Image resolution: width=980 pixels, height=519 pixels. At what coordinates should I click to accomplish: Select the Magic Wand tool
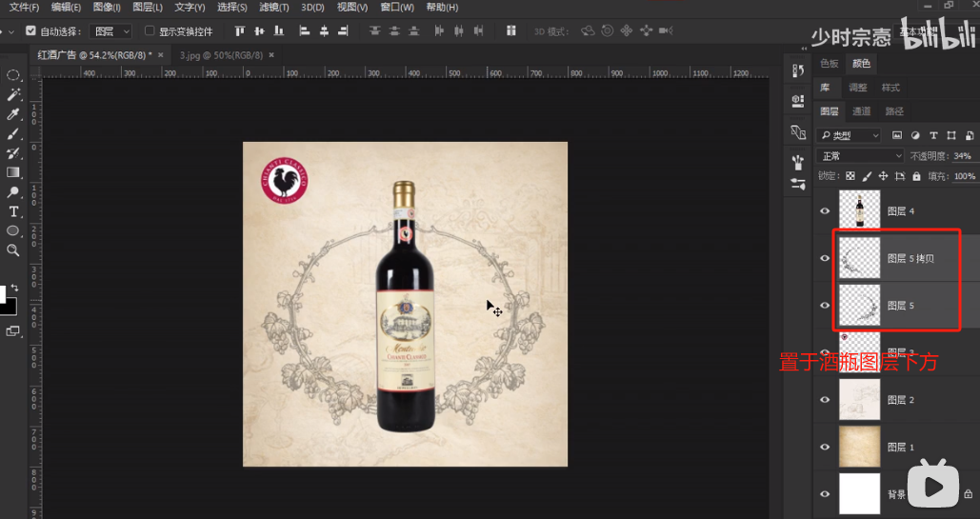tap(13, 94)
